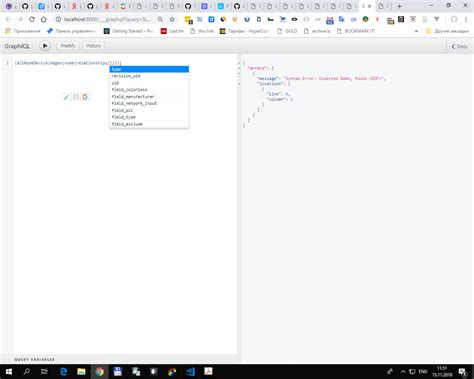This screenshot has width=474, height=379.
Task: Open the Windows notification center
Action: (x=463, y=372)
